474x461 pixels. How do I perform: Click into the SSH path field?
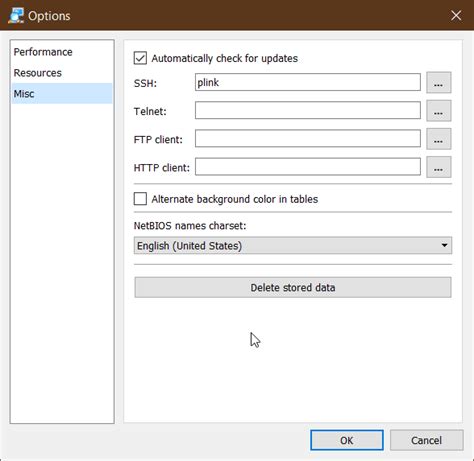[308, 82]
